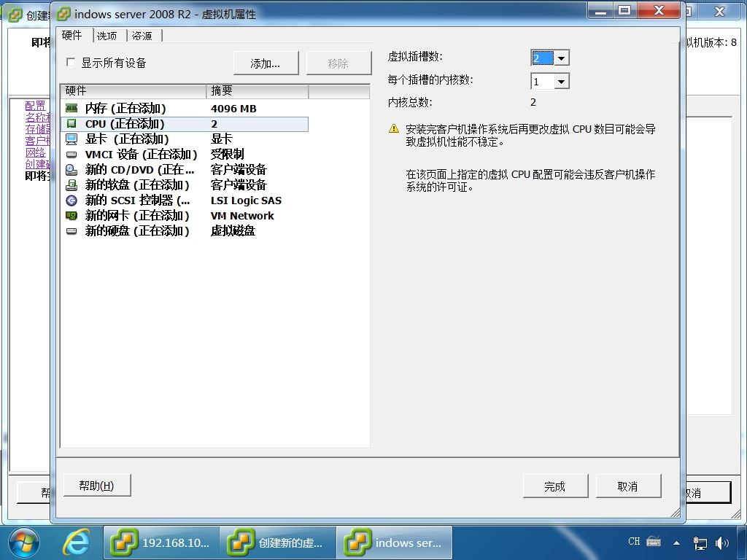Viewport: 747px width, 560px height.
Task: Click the 新的硬盘 hard disk icon
Action: 71,231
